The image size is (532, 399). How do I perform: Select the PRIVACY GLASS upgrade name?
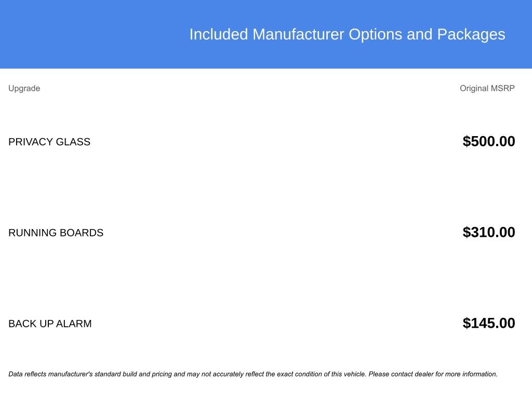tap(49, 142)
